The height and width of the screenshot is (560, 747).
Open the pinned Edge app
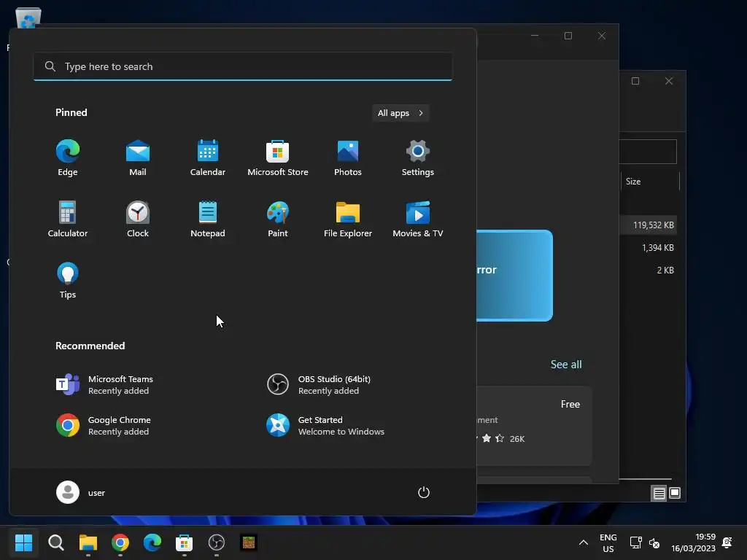(68, 158)
